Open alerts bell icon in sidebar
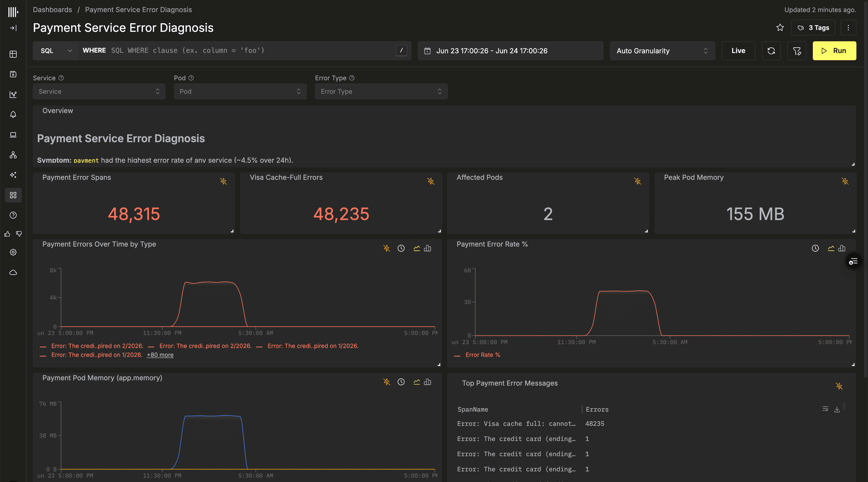Viewport: 868px width, 482px height. tap(13, 115)
